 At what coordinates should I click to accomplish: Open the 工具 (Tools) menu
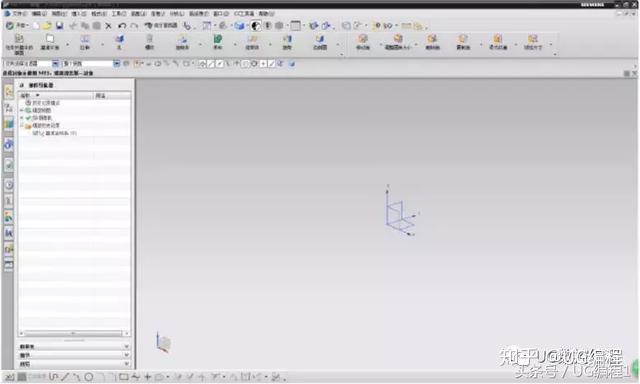click(x=119, y=14)
